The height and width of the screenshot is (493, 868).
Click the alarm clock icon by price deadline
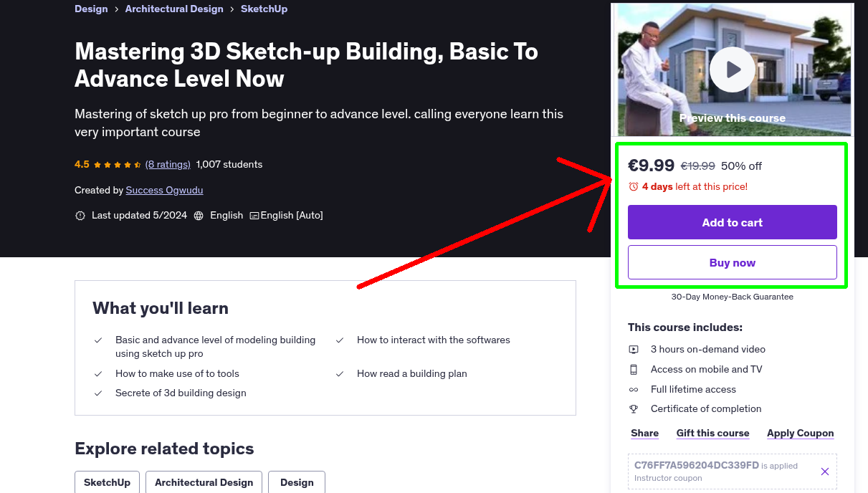click(634, 187)
